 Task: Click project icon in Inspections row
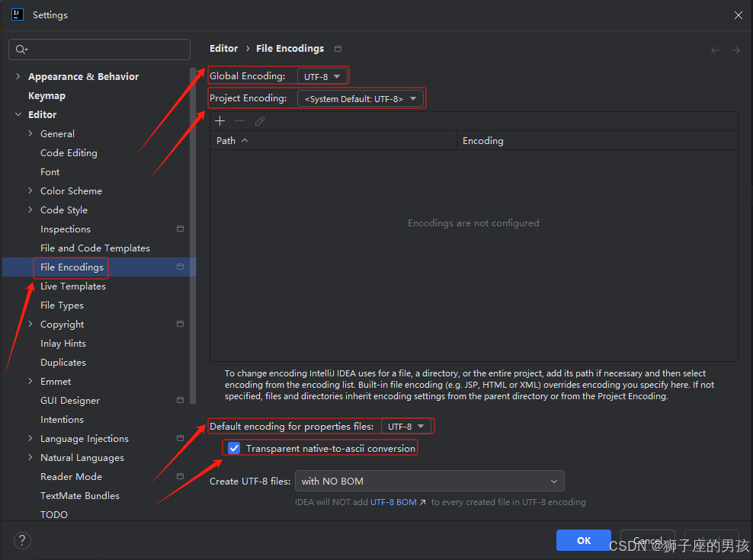pos(180,229)
